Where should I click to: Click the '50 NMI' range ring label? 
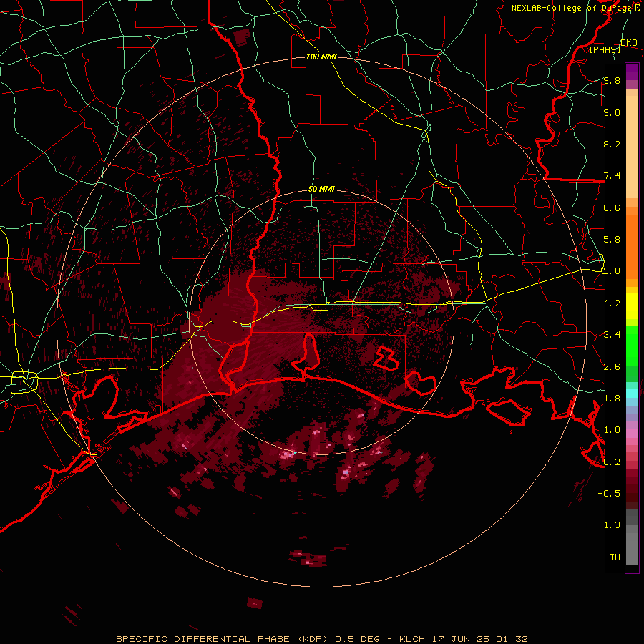[x=321, y=190]
